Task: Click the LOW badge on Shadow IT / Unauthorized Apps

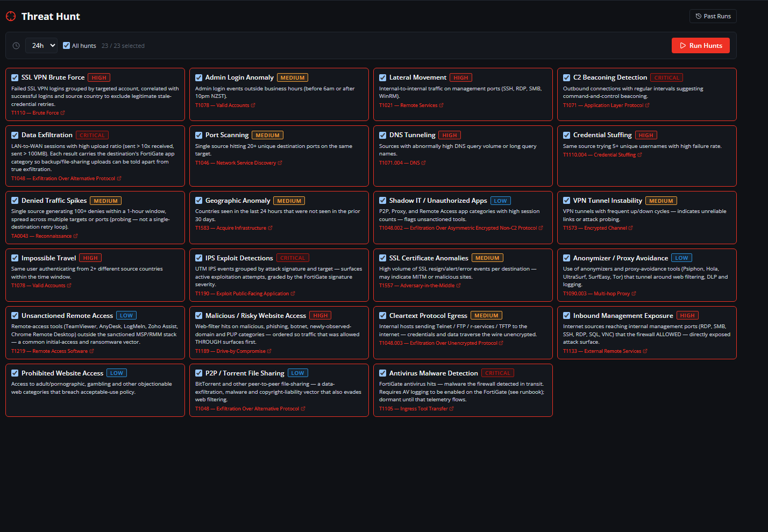Action: 501,201
